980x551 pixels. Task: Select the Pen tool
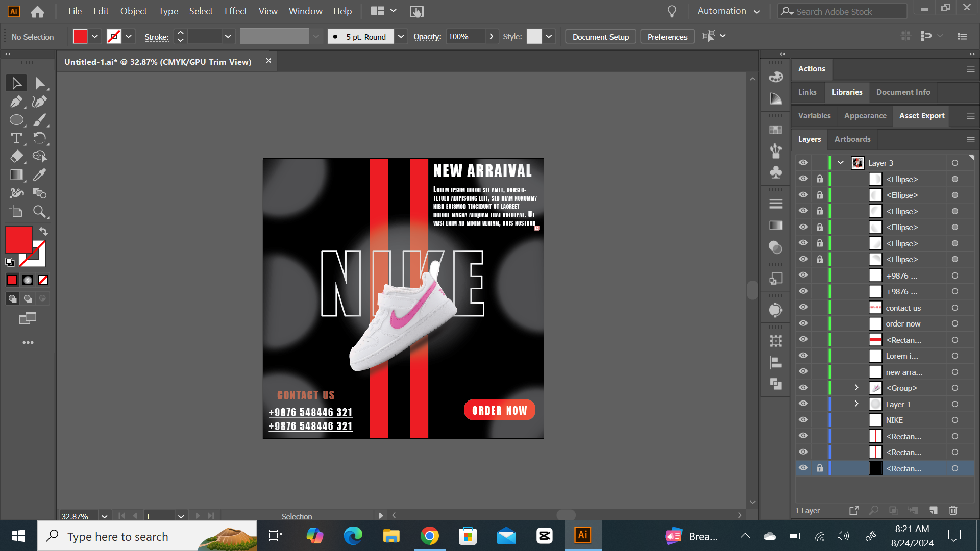point(16,102)
